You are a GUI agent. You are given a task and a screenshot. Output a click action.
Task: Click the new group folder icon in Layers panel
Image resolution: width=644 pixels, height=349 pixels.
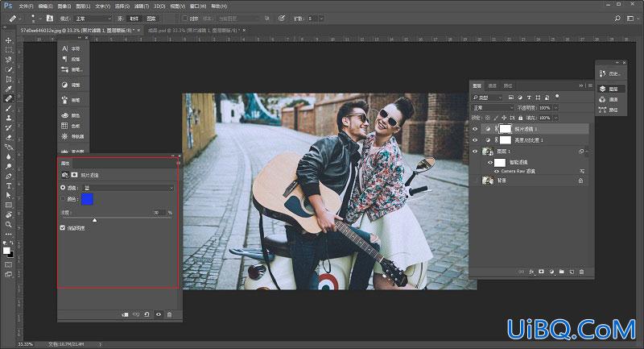[x=561, y=272]
